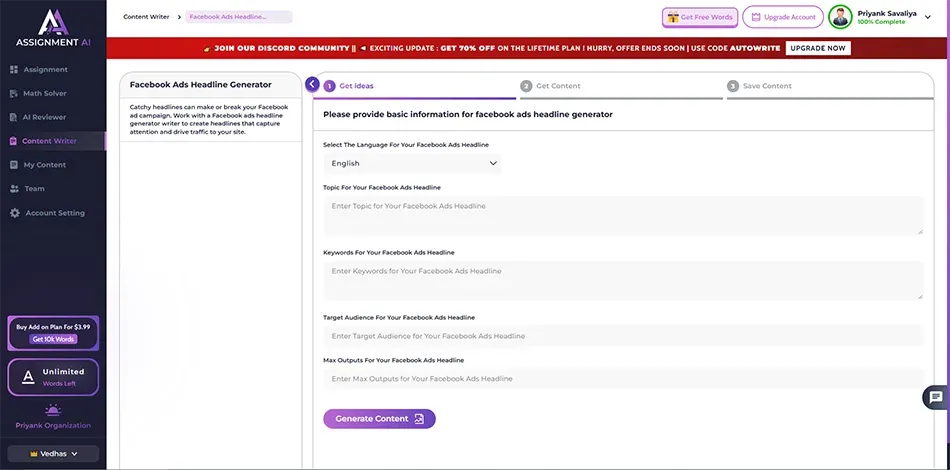Click the AI Reviewer sidebar icon
The height and width of the screenshot is (470, 950).
click(x=14, y=117)
